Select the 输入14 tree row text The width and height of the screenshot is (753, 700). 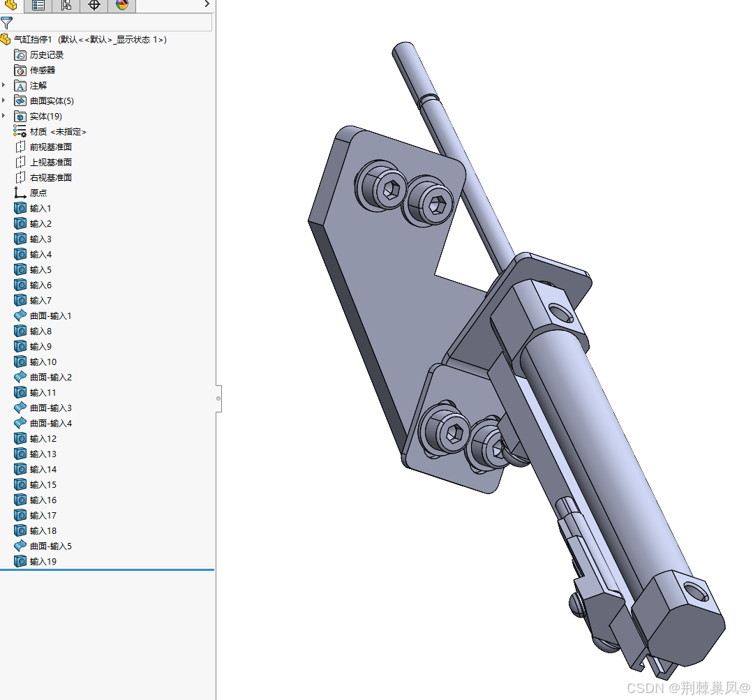pyautogui.click(x=43, y=470)
